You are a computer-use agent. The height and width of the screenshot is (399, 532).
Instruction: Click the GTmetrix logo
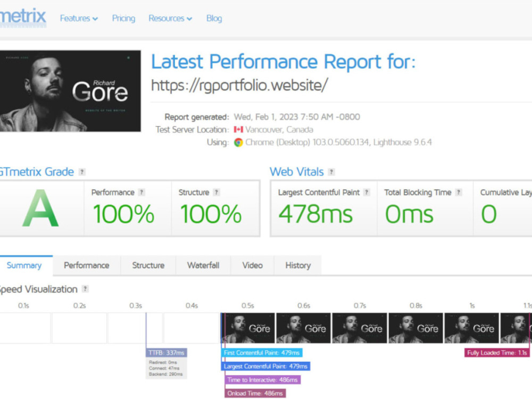point(23,16)
